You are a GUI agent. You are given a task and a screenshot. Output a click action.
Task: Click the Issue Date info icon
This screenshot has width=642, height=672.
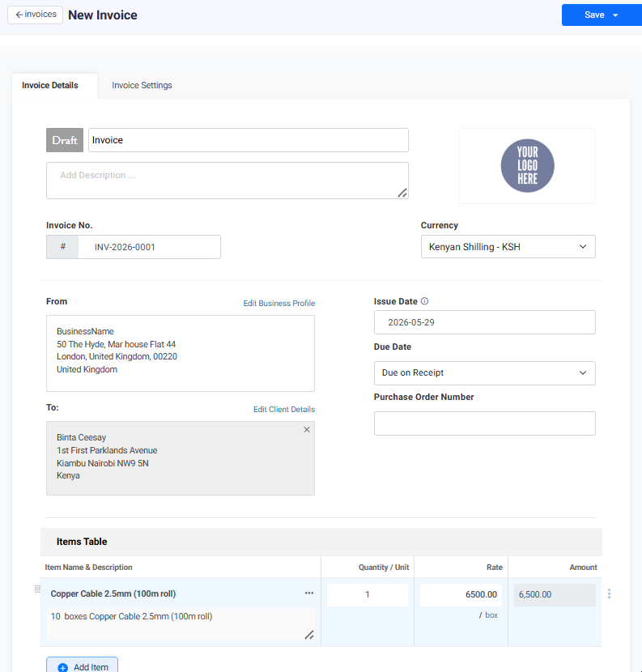(x=424, y=301)
